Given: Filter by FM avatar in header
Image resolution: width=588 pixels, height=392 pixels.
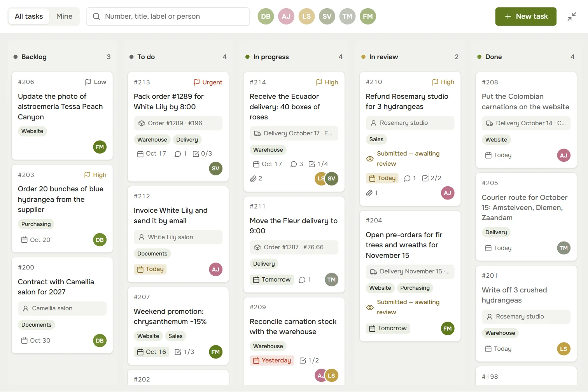Looking at the screenshot, I should 368,16.
